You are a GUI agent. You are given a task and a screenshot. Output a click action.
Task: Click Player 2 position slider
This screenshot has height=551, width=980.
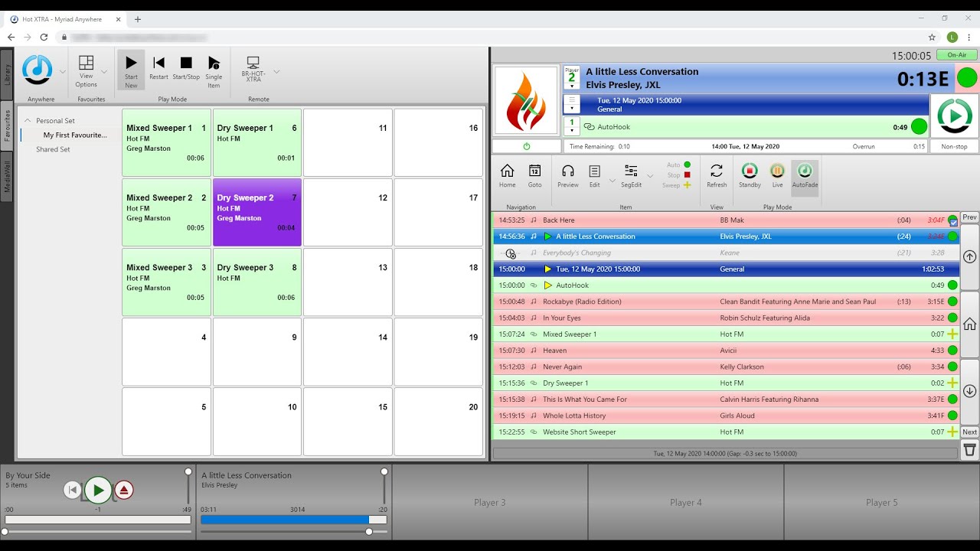[x=369, y=531]
